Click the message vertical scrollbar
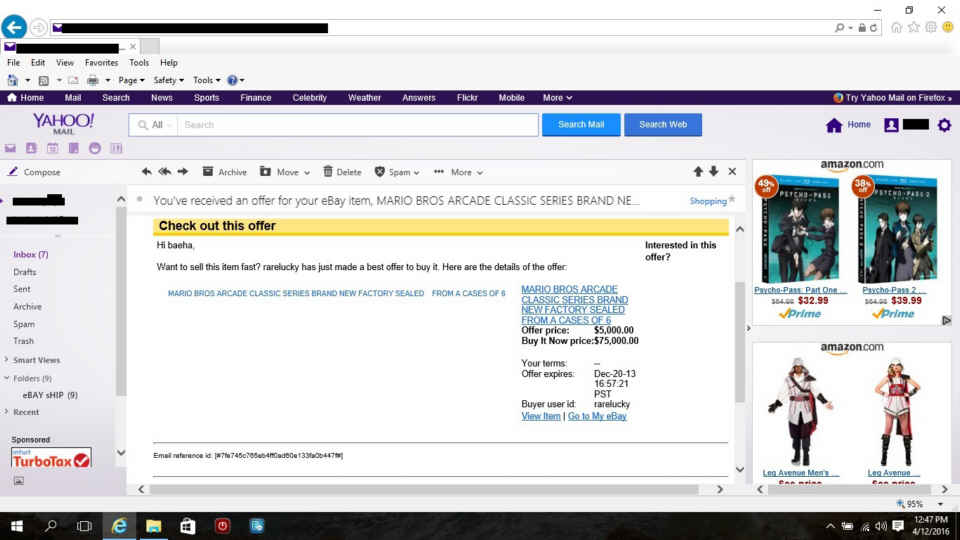960x540 pixels. coord(740,343)
